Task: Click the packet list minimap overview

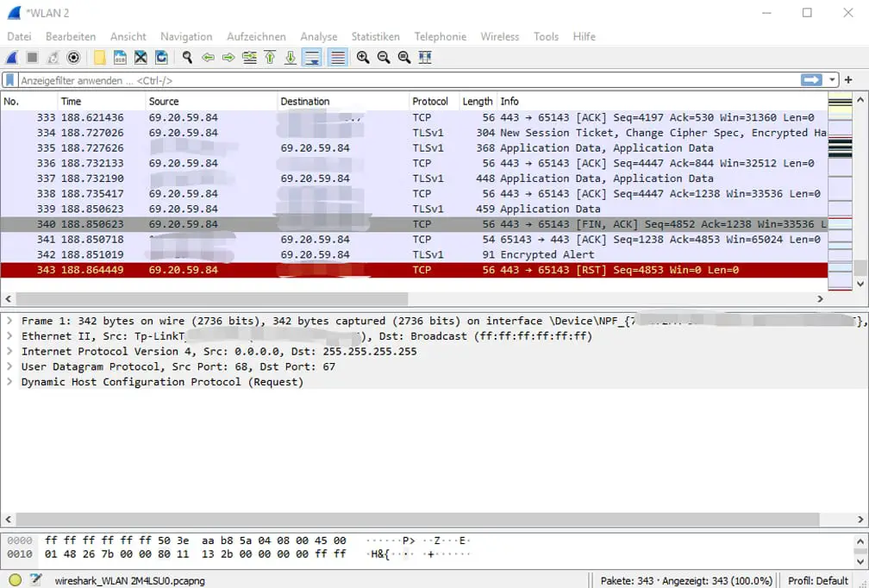Action: [x=840, y=191]
